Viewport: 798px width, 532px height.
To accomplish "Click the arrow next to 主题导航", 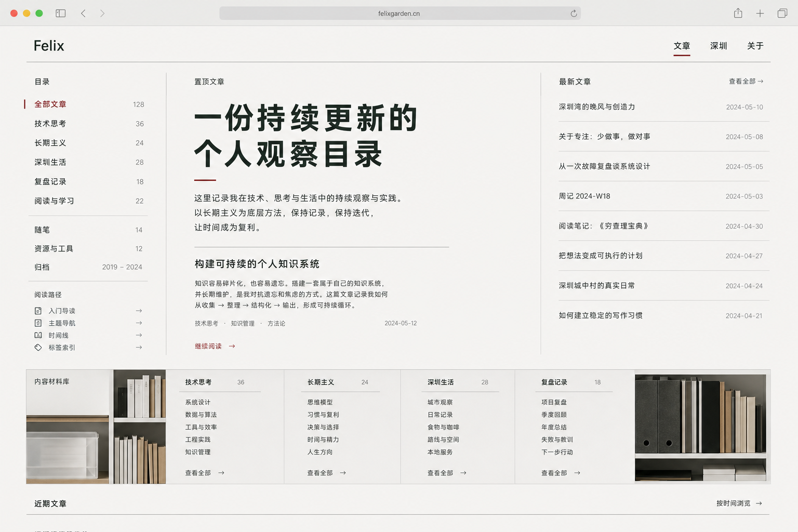I will [x=139, y=323].
